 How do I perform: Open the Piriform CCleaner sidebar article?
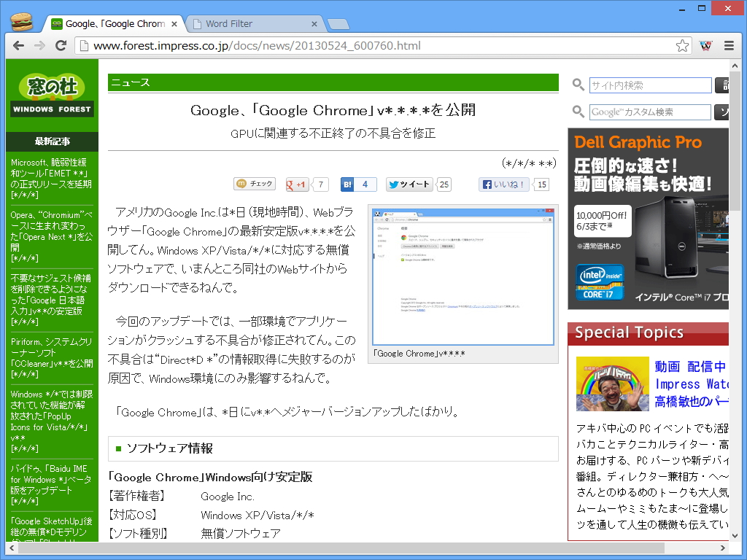(52, 358)
